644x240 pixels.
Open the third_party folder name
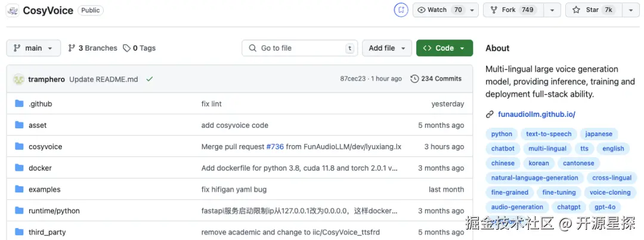pos(47,232)
